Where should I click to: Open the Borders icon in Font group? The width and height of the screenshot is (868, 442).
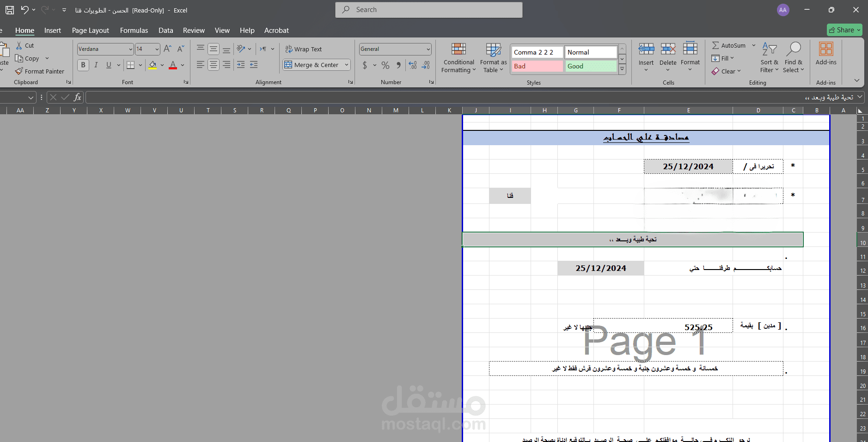(x=131, y=65)
